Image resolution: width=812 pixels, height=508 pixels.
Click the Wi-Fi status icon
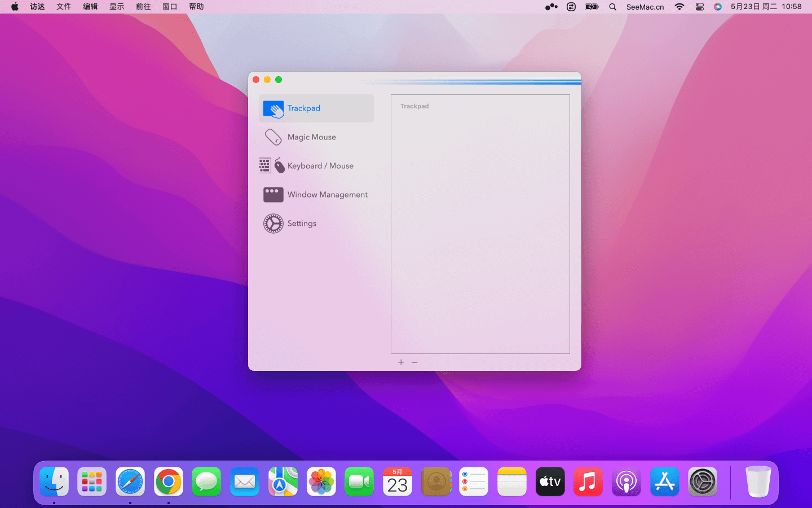tap(679, 7)
